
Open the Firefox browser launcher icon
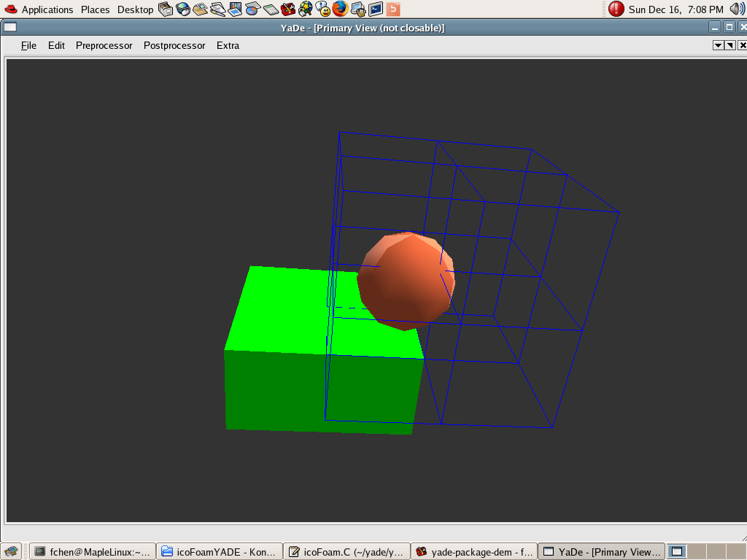(x=341, y=9)
